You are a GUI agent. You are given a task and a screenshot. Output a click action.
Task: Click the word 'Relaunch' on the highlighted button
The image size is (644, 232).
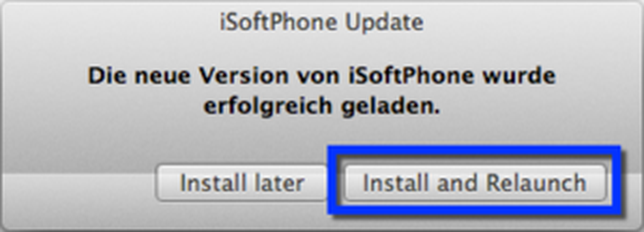[x=536, y=183]
